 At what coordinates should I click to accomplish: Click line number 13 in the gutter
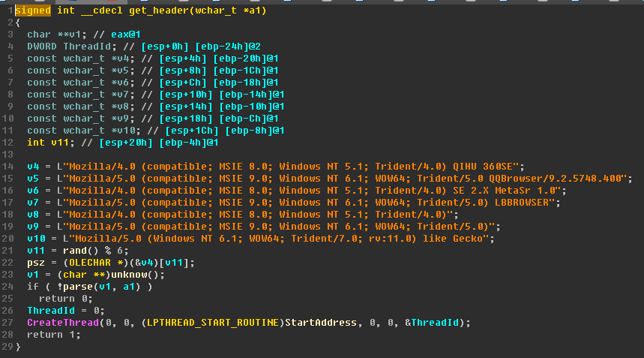tap(7, 155)
